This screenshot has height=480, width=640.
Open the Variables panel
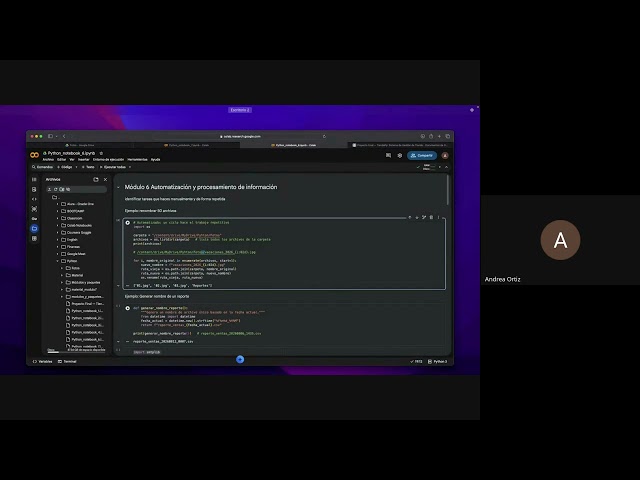[x=42, y=362]
